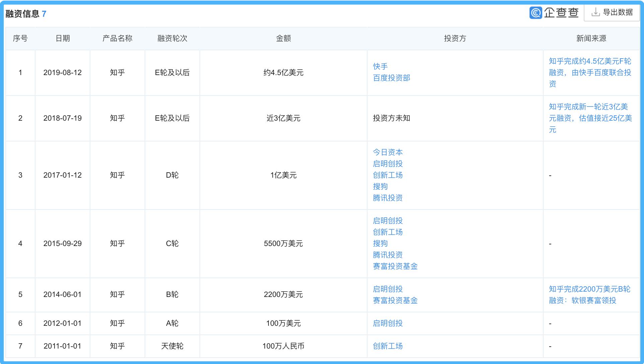Open 启明创投 link in the C轮 row
This screenshot has width=644, height=364.
(388, 221)
